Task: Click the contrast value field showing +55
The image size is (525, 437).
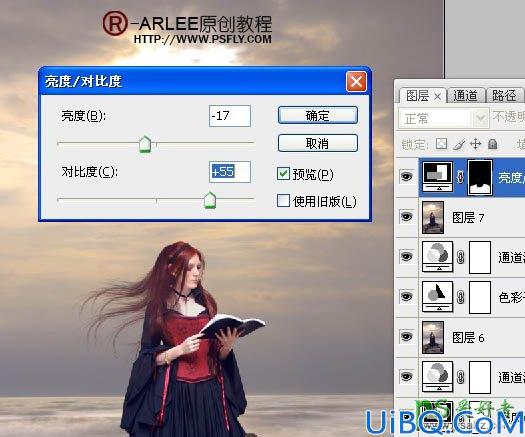Action: tap(230, 172)
